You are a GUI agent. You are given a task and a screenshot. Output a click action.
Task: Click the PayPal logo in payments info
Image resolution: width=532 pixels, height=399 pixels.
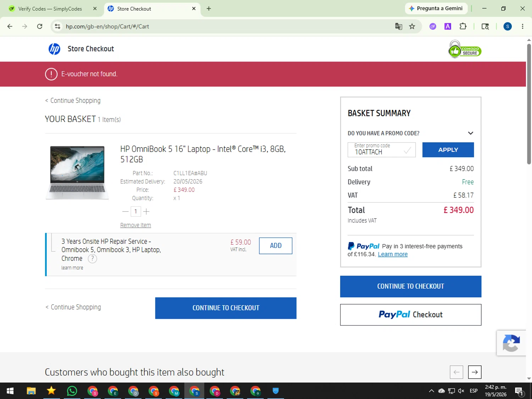pyautogui.click(x=364, y=246)
